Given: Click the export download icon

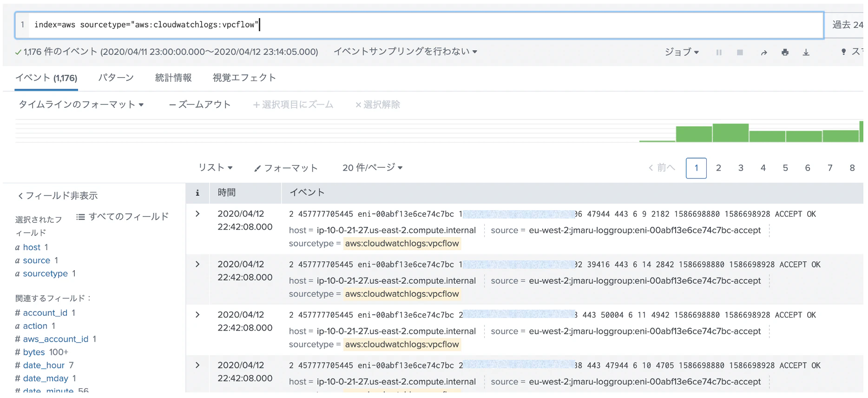Looking at the screenshot, I should [806, 53].
